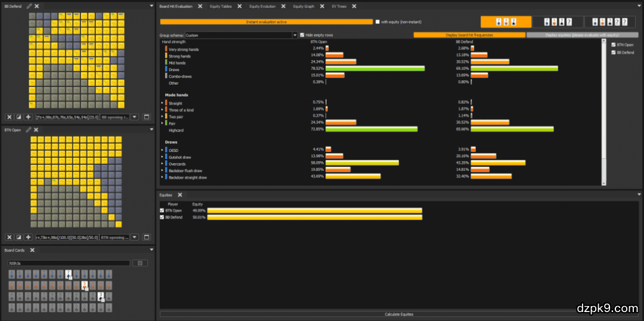Click the 'Display board hit frequencies' button
The width and height of the screenshot is (644, 321).
[469, 35]
